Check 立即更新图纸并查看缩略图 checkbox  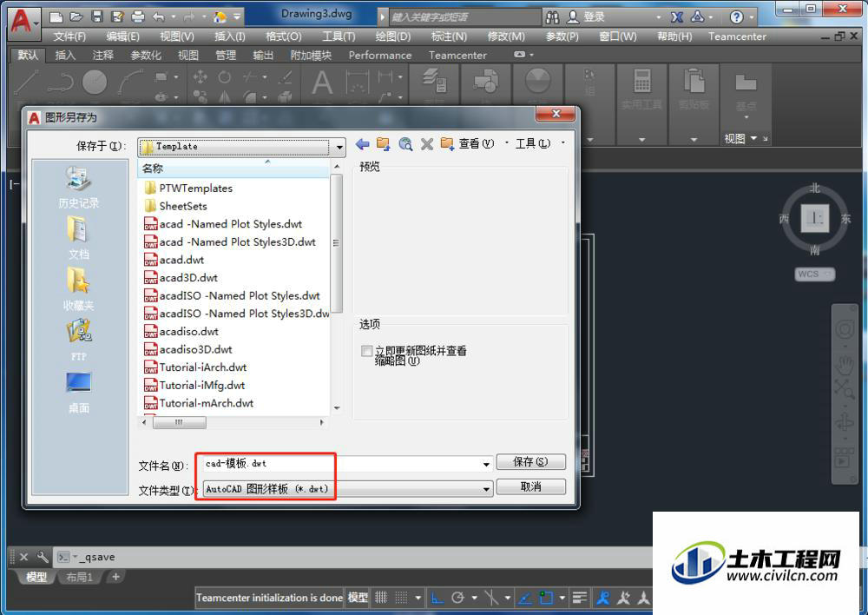pos(366,351)
